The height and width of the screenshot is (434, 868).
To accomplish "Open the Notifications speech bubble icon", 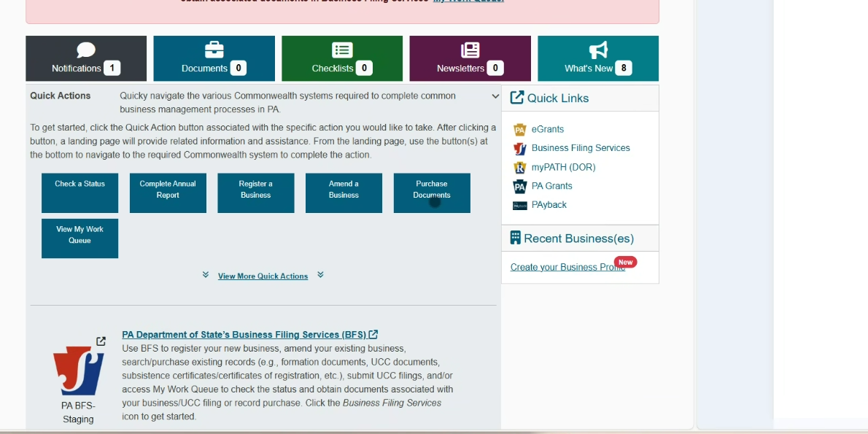I will click(x=85, y=50).
